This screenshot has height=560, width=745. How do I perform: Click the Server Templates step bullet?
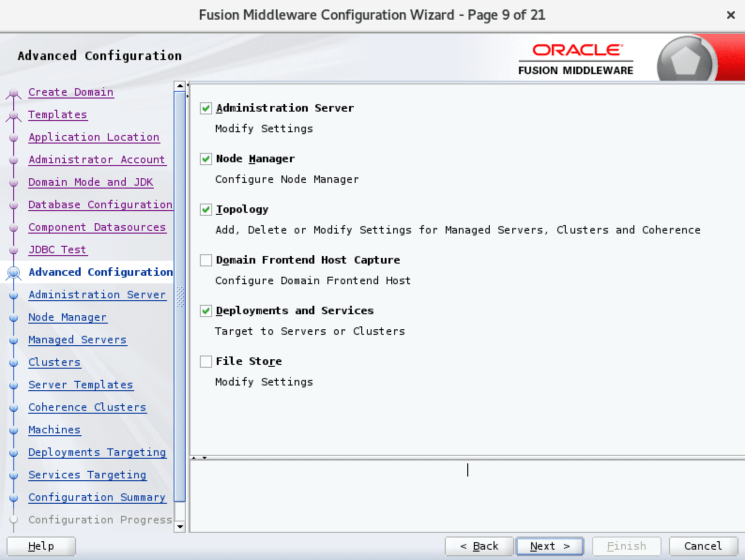[x=14, y=385]
